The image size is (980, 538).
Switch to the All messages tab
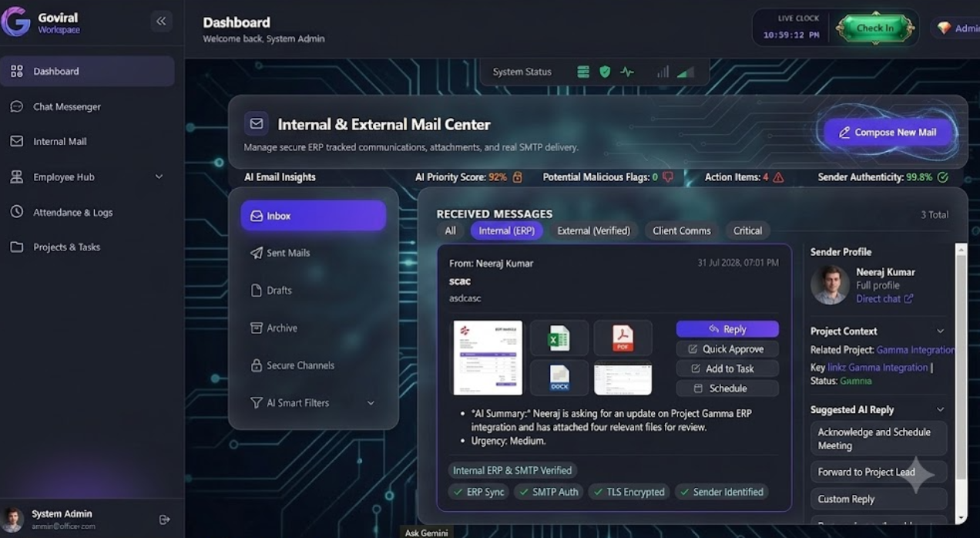pos(450,230)
